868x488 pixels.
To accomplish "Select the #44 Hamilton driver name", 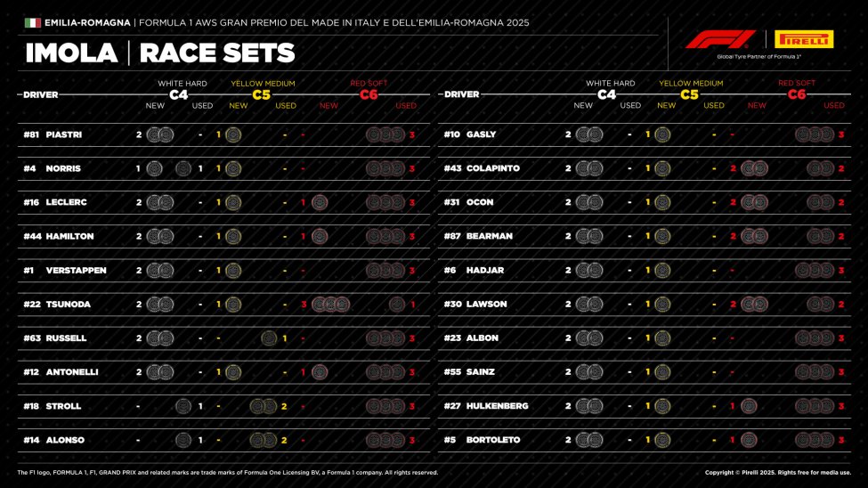I will tap(69, 237).
